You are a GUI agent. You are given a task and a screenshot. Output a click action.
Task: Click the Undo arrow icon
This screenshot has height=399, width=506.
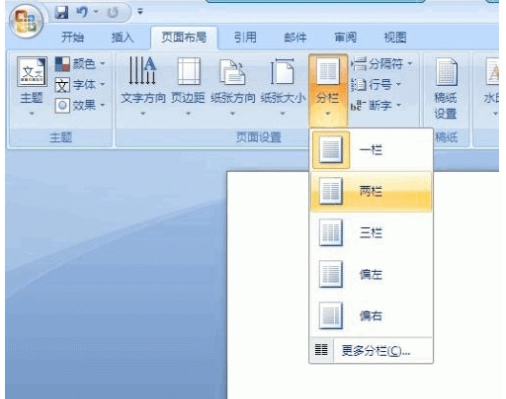click(x=82, y=12)
